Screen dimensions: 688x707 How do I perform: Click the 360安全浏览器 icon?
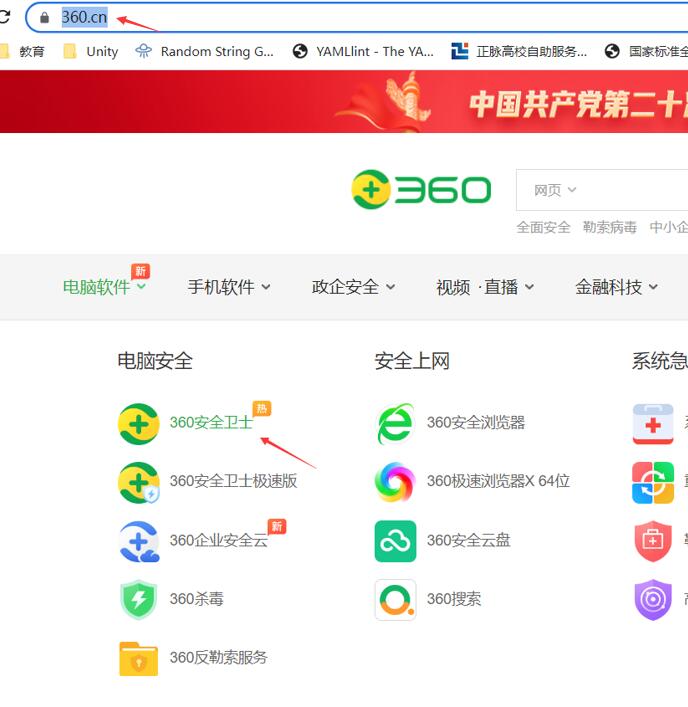tap(395, 423)
